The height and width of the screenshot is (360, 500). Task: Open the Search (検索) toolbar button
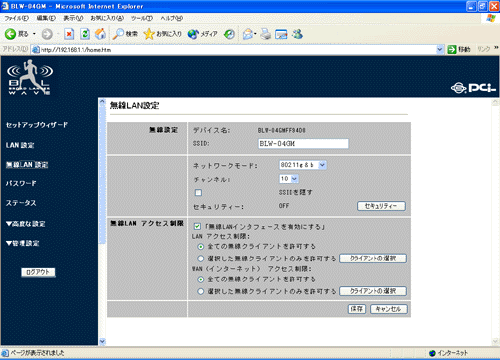(125, 34)
